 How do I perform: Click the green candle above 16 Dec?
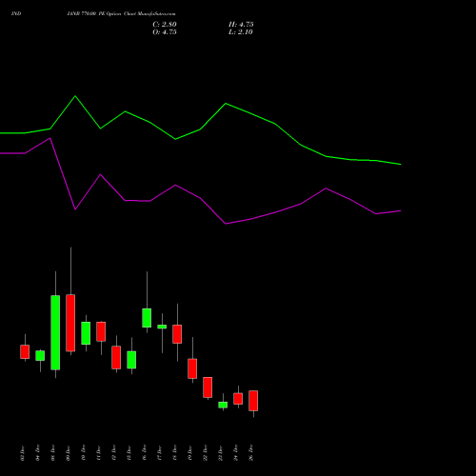point(147,318)
